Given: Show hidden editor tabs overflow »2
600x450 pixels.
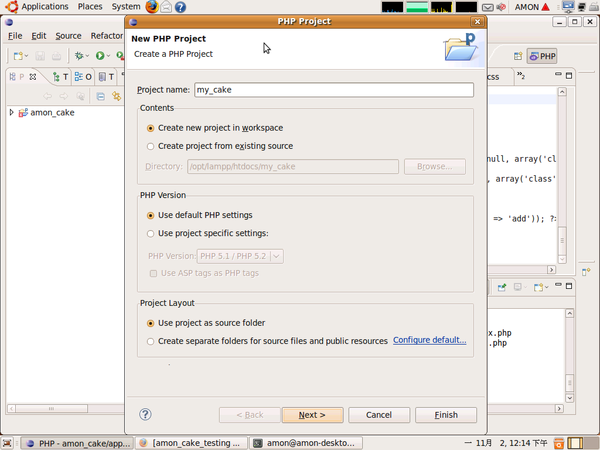Looking at the screenshot, I should 521,75.
